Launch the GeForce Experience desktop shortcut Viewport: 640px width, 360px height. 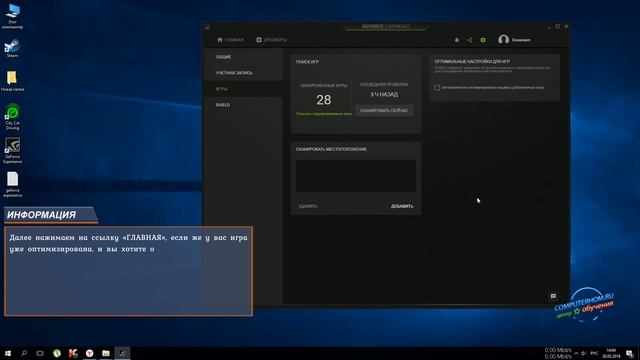coord(12,151)
